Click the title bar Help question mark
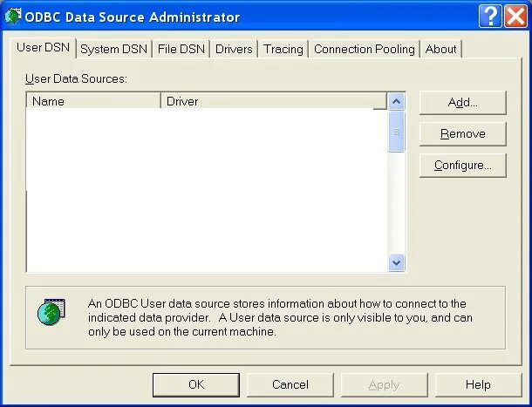This screenshot has width=532, height=407. (490, 17)
